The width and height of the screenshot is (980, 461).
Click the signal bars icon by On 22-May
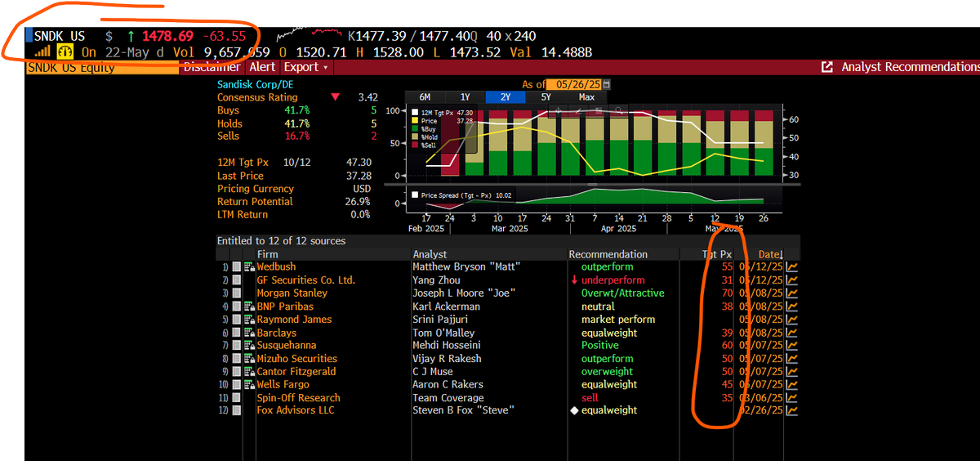(42, 51)
